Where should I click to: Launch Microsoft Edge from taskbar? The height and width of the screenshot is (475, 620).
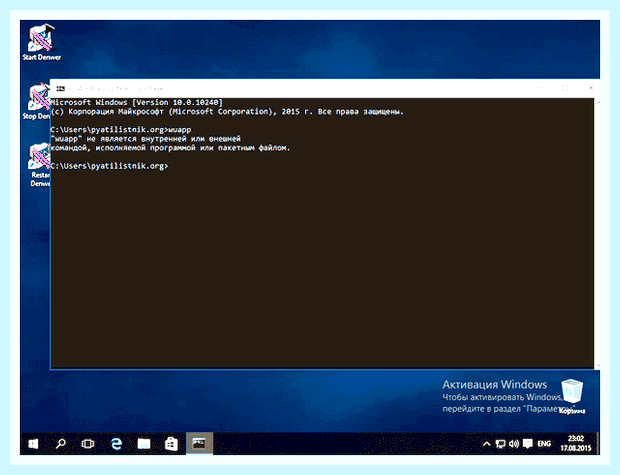[x=116, y=444]
